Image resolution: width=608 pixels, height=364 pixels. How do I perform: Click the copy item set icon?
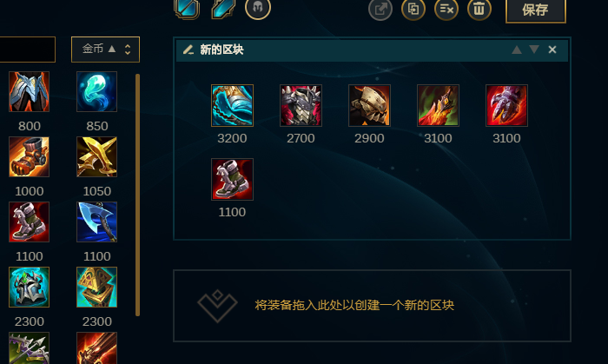pos(413,9)
